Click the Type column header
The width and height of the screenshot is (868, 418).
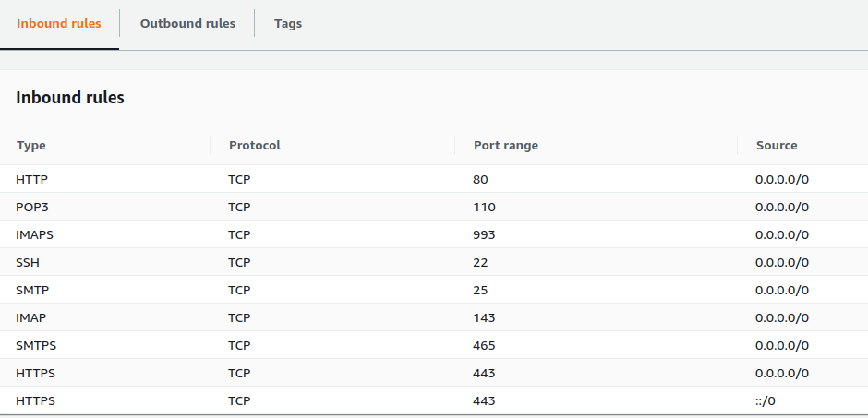click(x=31, y=145)
